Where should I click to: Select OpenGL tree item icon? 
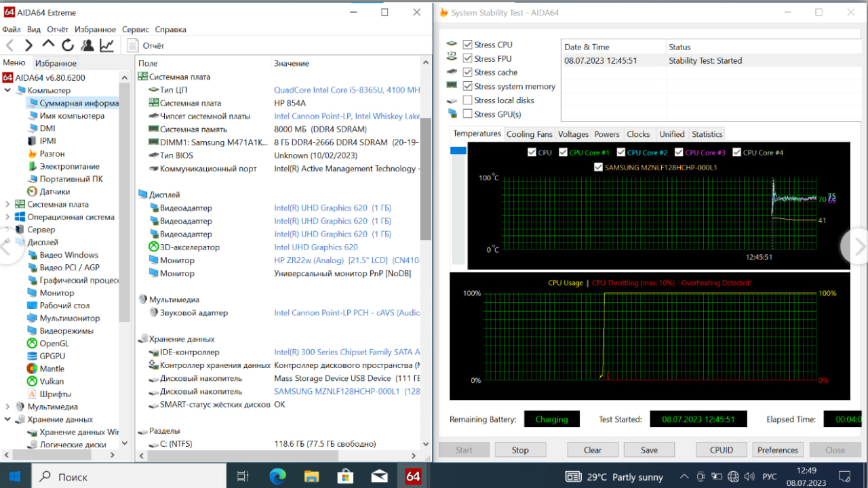click(32, 344)
